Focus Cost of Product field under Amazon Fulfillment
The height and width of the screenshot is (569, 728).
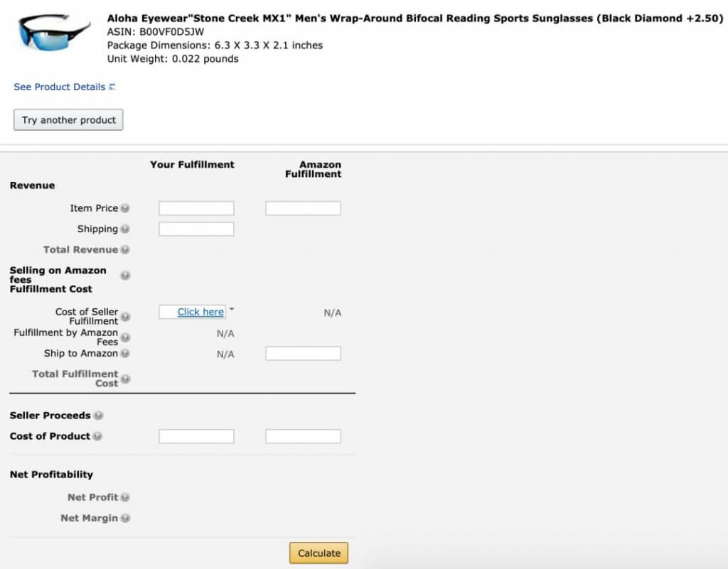click(x=303, y=436)
